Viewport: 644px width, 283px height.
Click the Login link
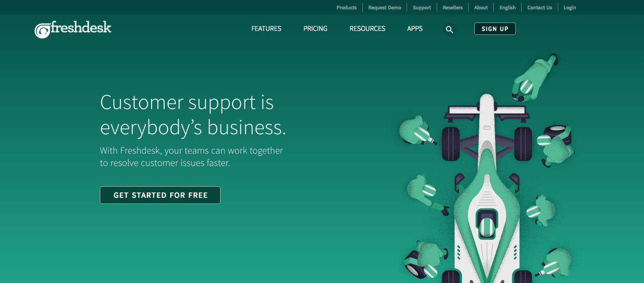click(570, 8)
